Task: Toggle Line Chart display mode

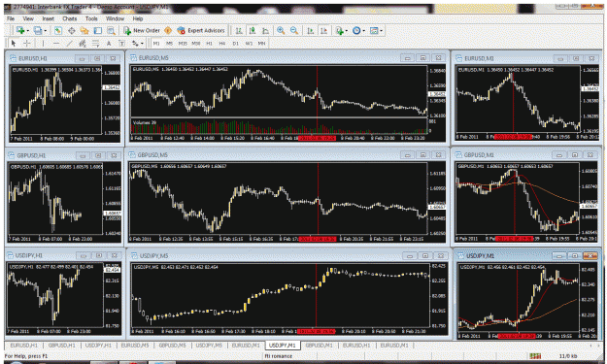Action: coord(265,30)
